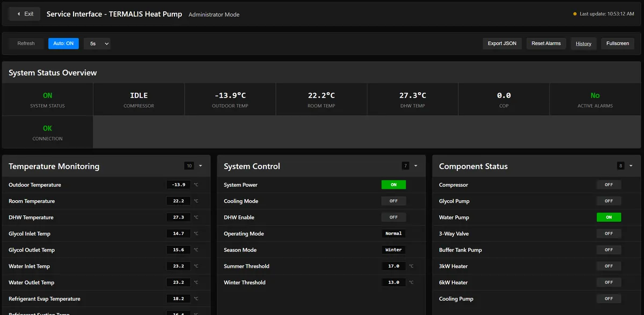Click the SYSTEM STATUS ON card
The image size is (644, 315).
tap(47, 99)
